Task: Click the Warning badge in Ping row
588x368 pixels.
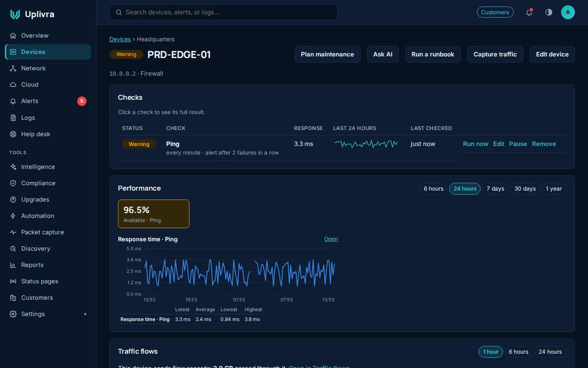Action: [139, 144]
